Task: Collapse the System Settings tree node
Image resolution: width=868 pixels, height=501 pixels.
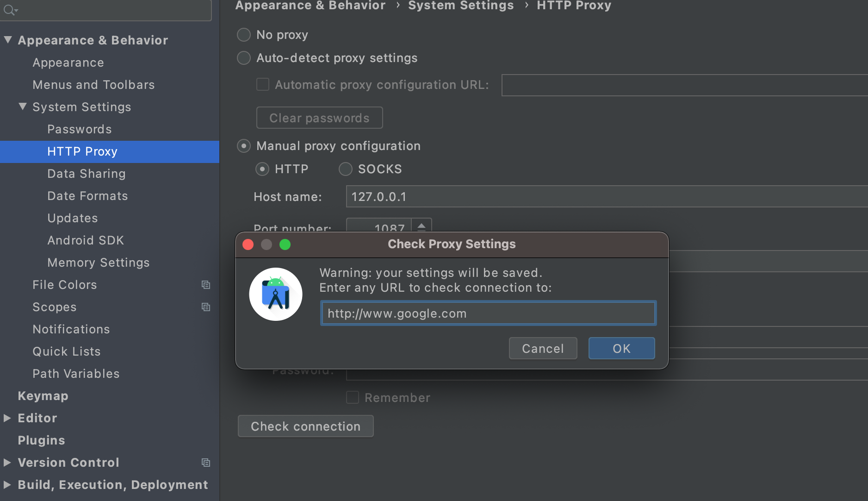Action: (x=23, y=107)
